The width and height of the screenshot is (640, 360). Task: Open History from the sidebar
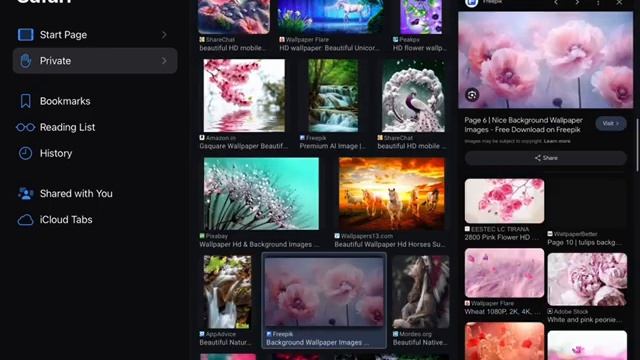click(x=56, y=153)
